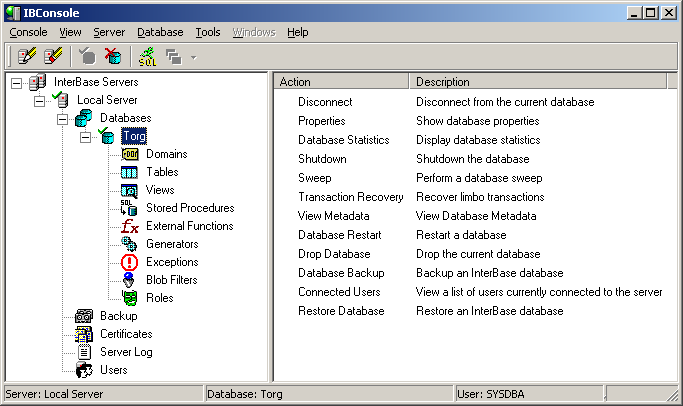Click the Databases cylinder icon in tree

click(83, 118)
